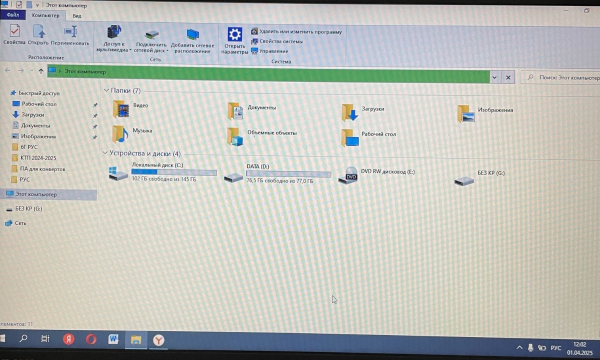Open the address bar history dropdown
The width and height of the screenshot is (600, 360).
point(494,77)
